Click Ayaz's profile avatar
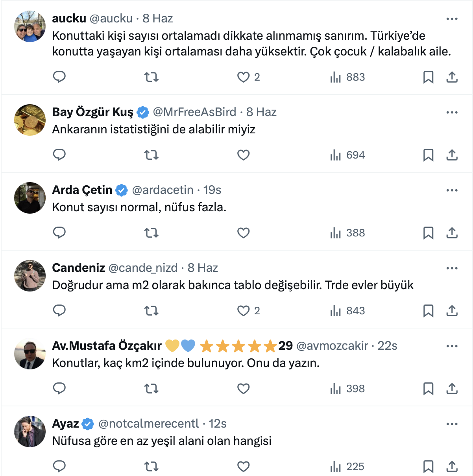Image resolution: width=473 pixels, height=476 pixels. click(x=30, y=432)
